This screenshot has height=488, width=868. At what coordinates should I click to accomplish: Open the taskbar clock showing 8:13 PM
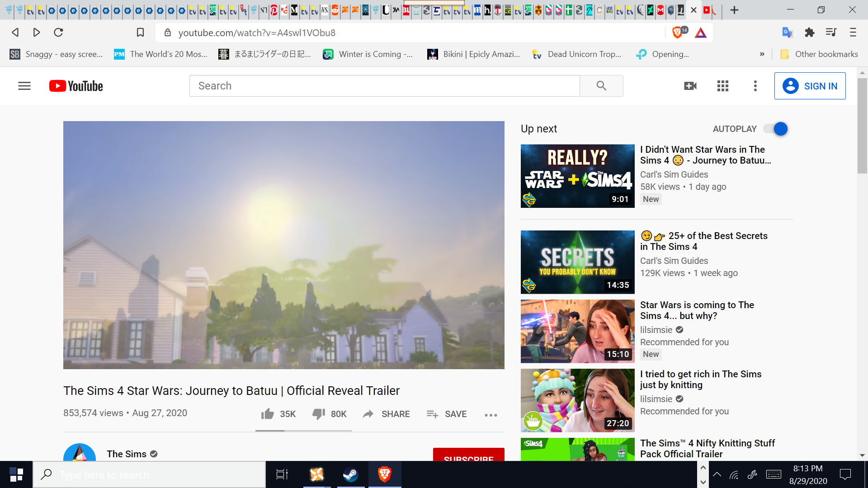[808, 474]
